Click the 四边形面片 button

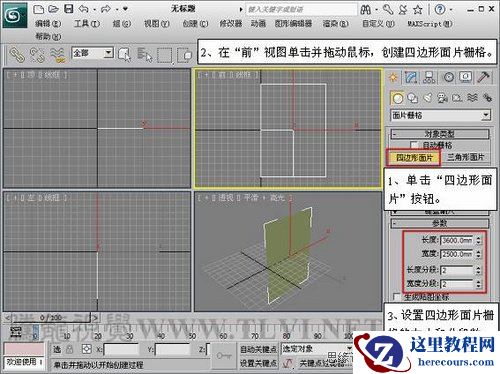[x=414, y=158]
